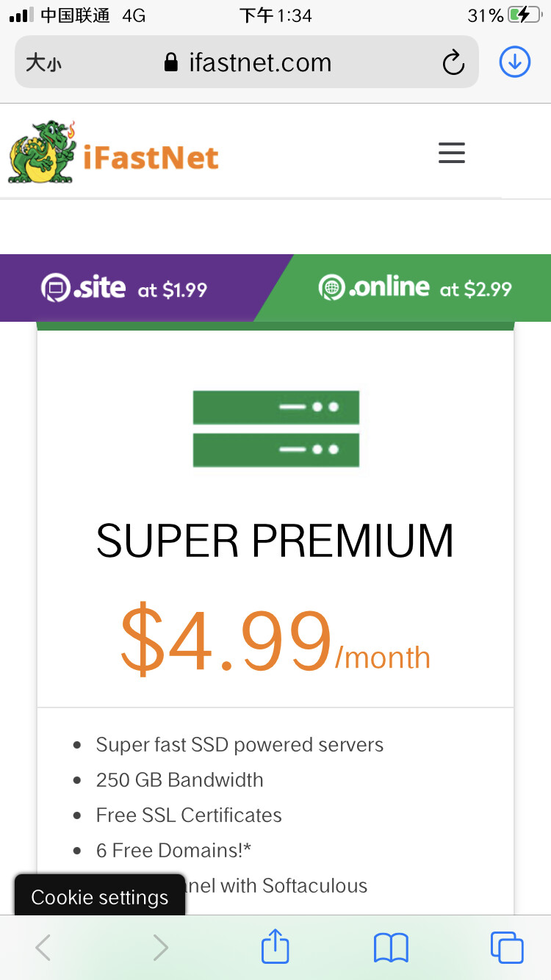Tap the green server plan icon
Screen dimensions: 551x980
tap(275, 429)
